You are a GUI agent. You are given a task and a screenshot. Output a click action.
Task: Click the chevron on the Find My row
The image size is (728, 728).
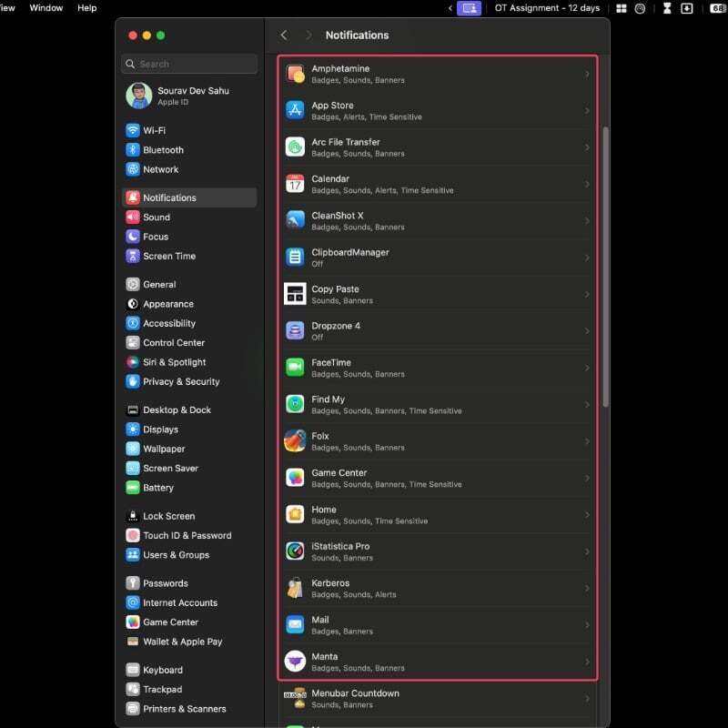click(587, 405)
